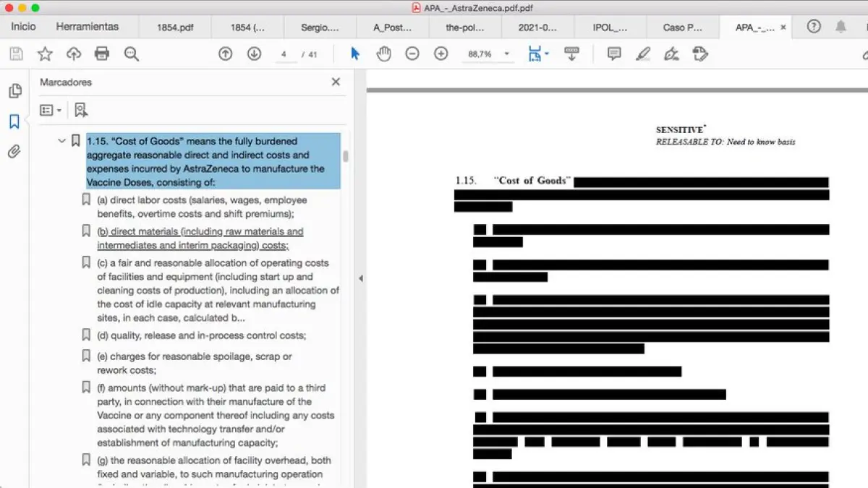Go to the Inicio home view
The image size is (868, 488).
tap(23, 27)
